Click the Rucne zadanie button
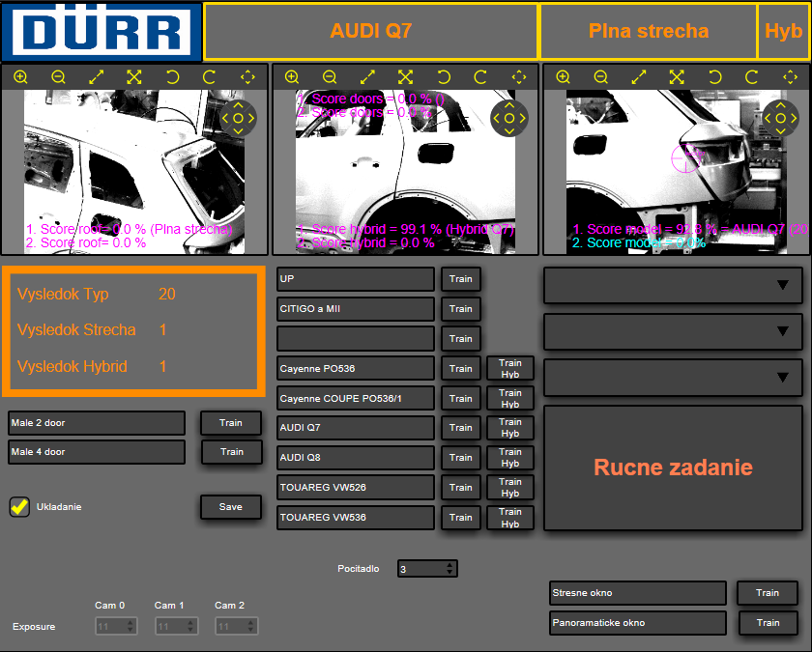The width and height of the screenshot is (812, 652). pos(673,468)
